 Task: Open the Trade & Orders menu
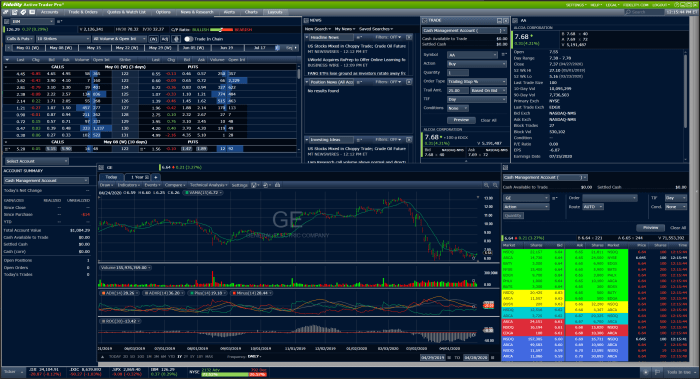click(x=83, y=12)
